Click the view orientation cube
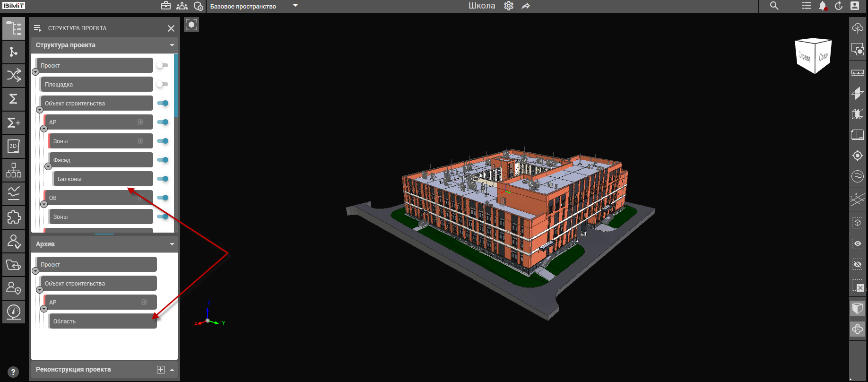This screenshot has width=868, height=382. click(813, 56)
